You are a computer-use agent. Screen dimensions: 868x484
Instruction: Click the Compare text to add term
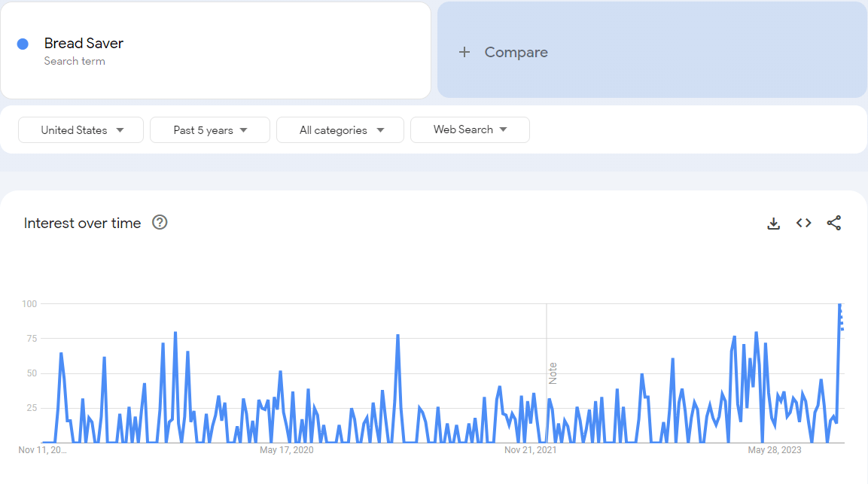[x=516, y=52]
